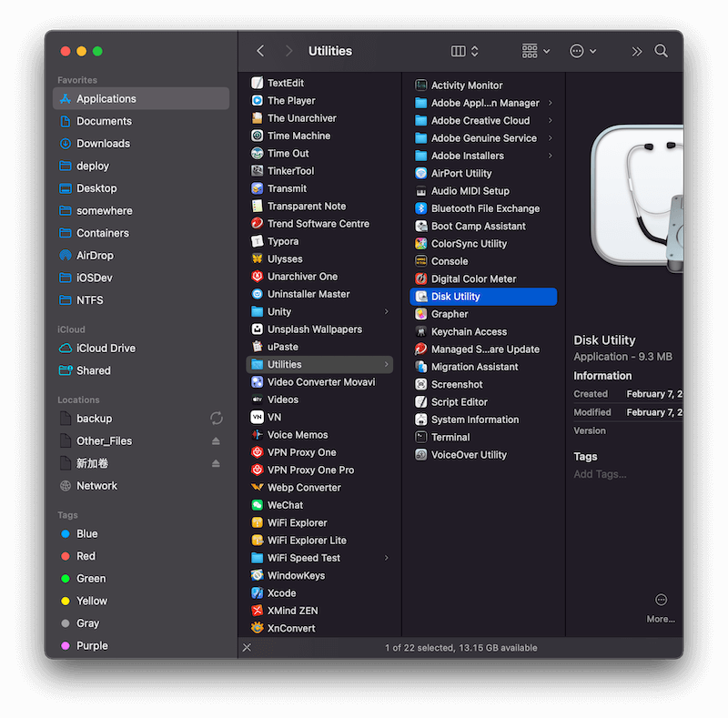Image resolution: width=728 pixels, height=718 pixels.
Task: Go back with the left chevron
Action: click(x=260, y=51)
